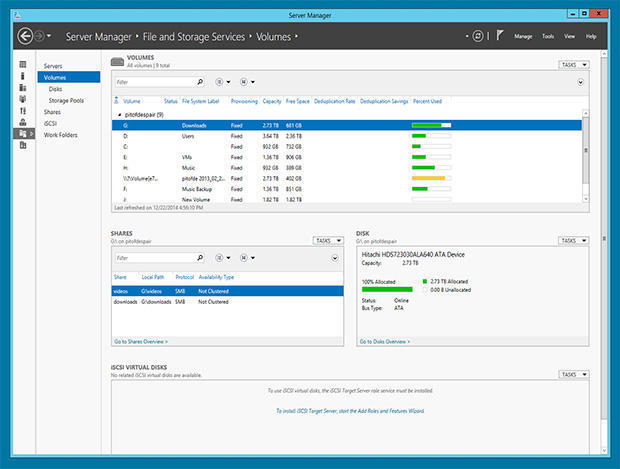Open the Shares TASKS dropdown
Image resolution: width=620 pixels, height=469 pixels.
point(328,241)
